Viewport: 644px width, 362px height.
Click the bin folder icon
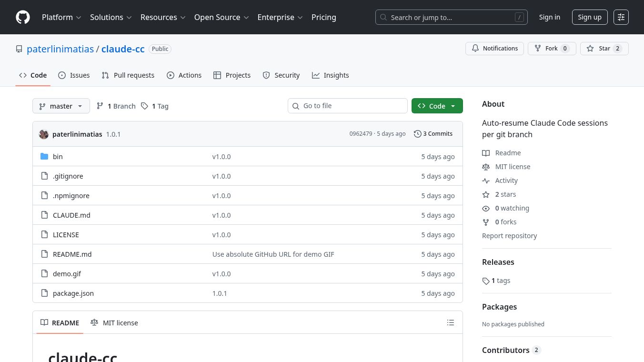pyautogui.click(x=44, y=157)
